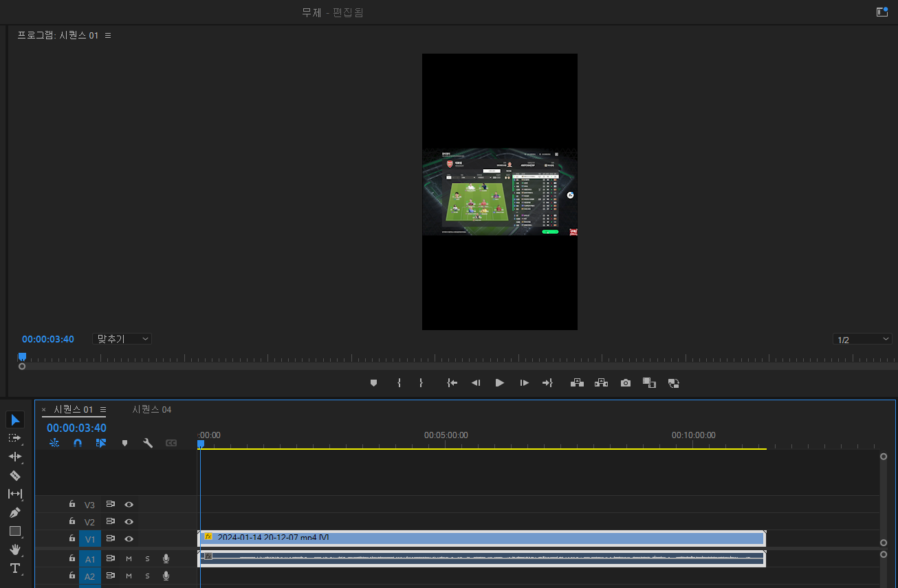Mute the A2 audio track
This screenshot has width=898, height=588.
tap(129, 576)
